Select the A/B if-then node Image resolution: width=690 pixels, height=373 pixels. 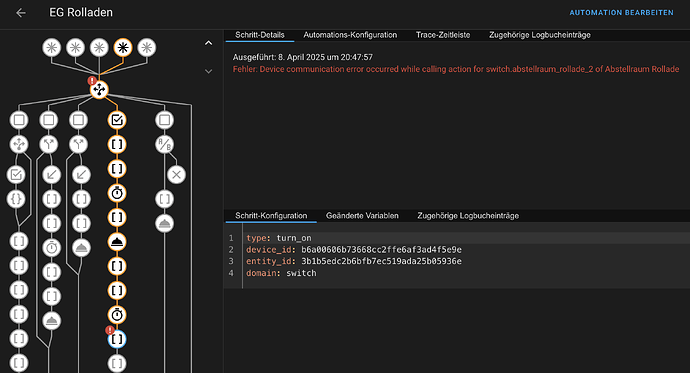(x=165, y=144)
